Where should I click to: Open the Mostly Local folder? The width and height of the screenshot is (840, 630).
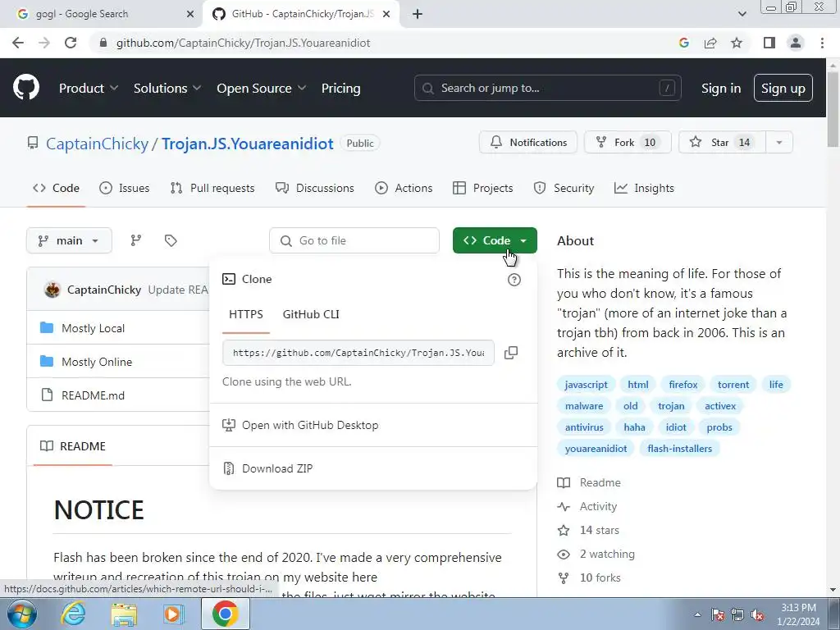pos(94,328)
